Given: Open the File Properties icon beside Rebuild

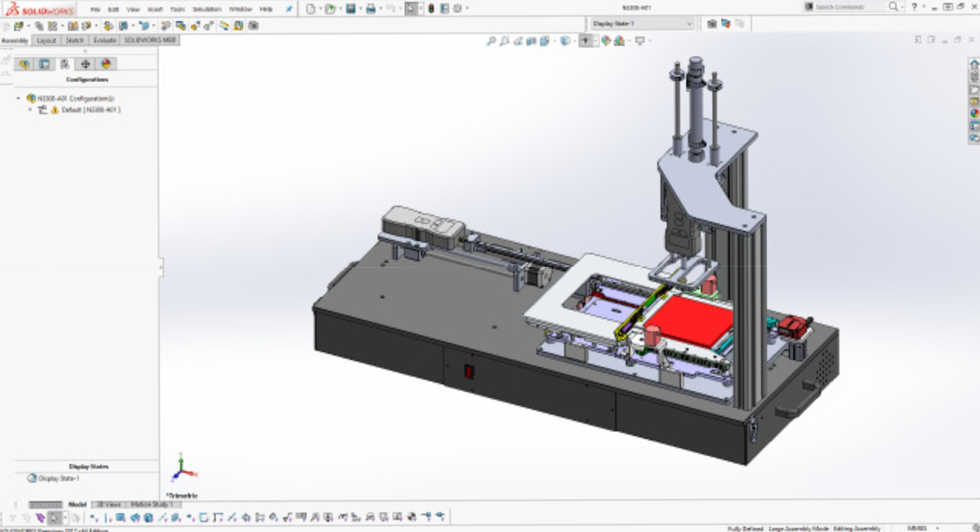Looking at the screenshot, I should [444, 9].
